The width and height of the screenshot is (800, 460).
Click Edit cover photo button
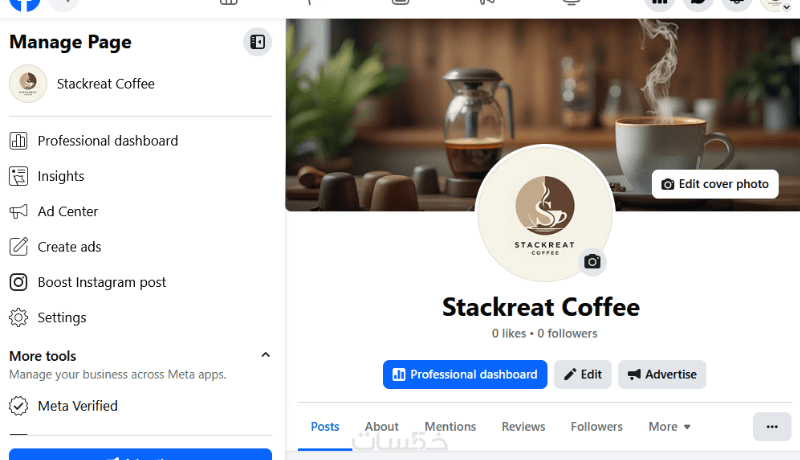715,184
